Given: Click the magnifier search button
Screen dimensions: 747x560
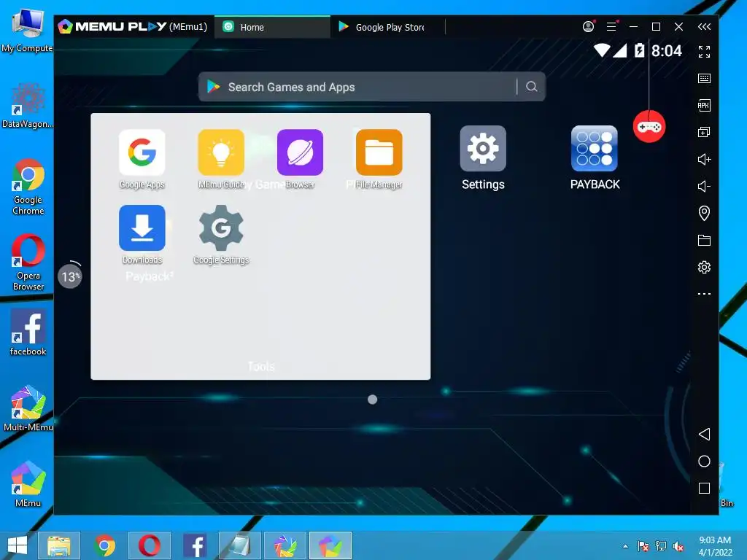Looking at the screenshot, I should 532,86.
